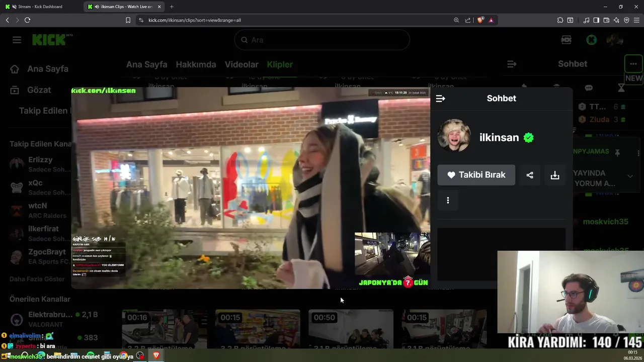Open the taskbar clock and date
Viewport: 644px width, 362px height.
(632, 355)
